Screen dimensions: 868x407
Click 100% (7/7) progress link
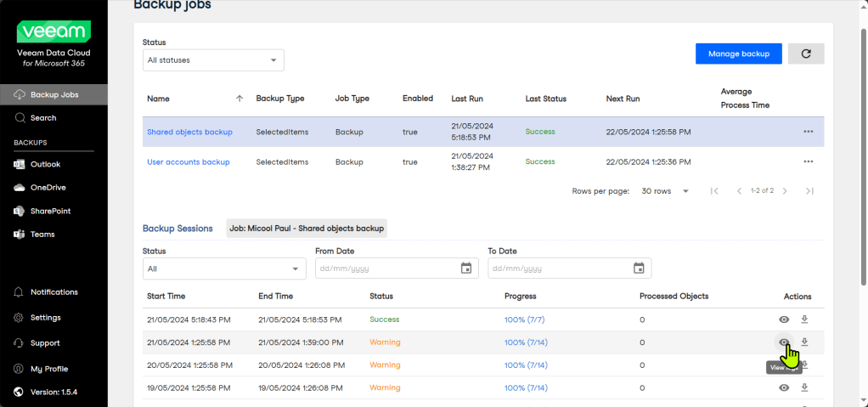point(525,319)
